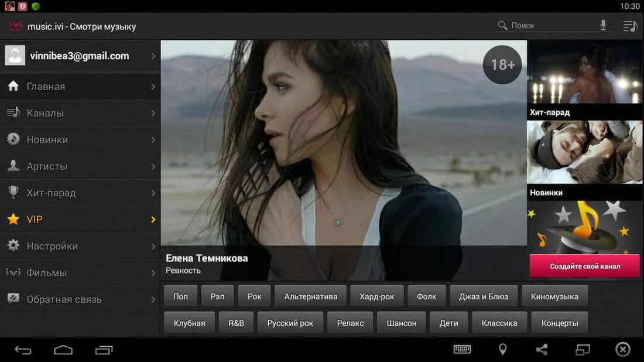This screenshot has width=644, height=362.
Task: Click the Хит-парад trophy icon
Action: tap(13, 192)
